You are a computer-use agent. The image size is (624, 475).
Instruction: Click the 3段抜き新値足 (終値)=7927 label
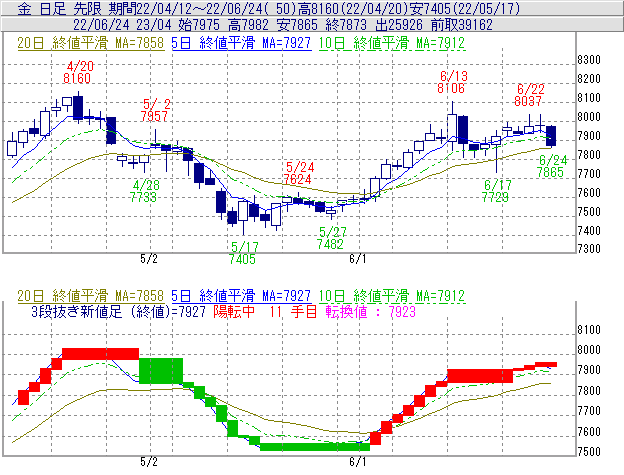pos(118,311)
